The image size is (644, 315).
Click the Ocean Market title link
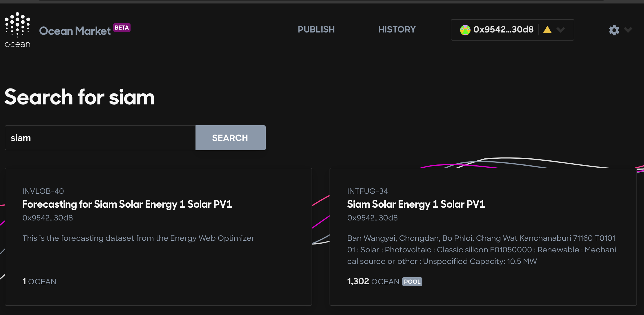pyautogui.click(x=75, y=31)
